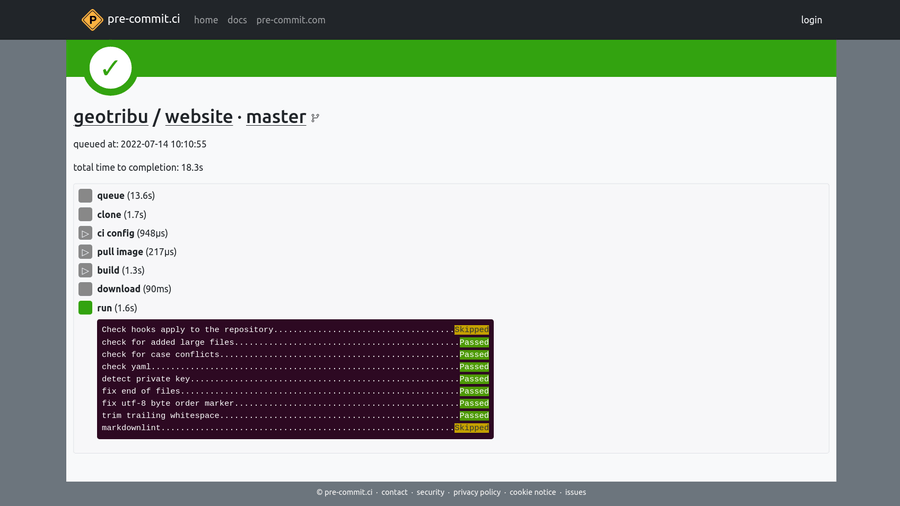
Task: Click the cookie notice footer link
Action: pyautogui.click(x=532, y=492)
